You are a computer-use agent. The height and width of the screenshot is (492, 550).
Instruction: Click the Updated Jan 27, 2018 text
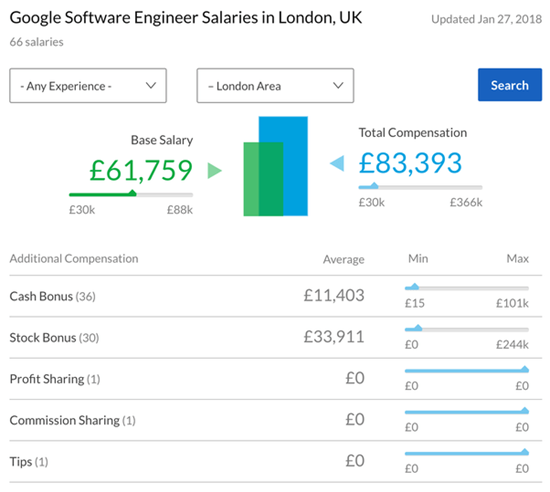click(x=487, y=19)
